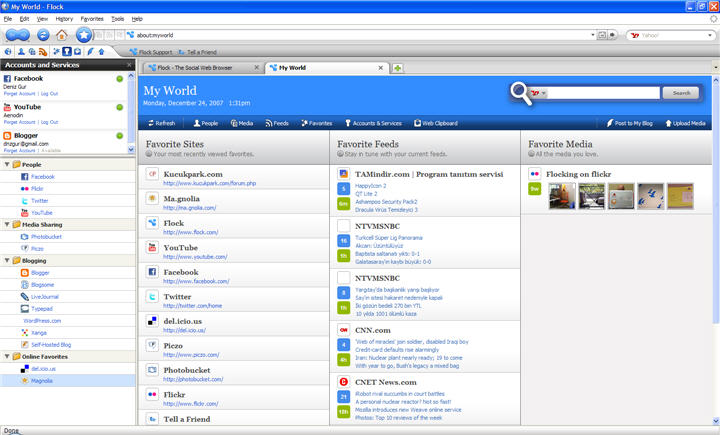Viewport: 720px width, 435px height.
Task: Click the green status indicator beside Blogger account
Action: [120, 135]
